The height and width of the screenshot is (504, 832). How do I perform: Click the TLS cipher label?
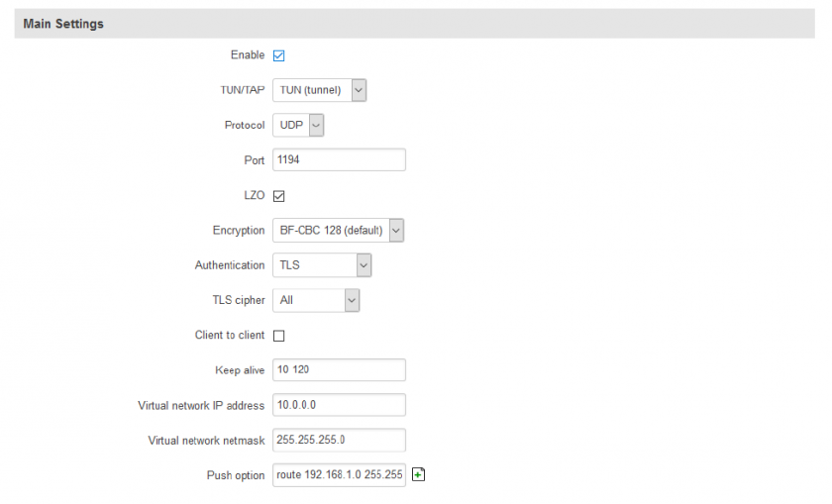(x=239, y=300)
